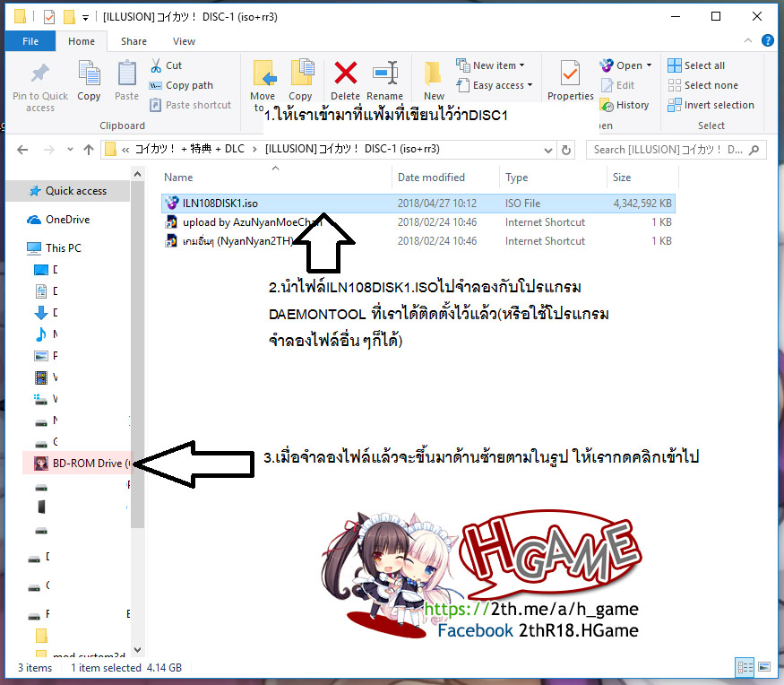This screenshot has width=784, height=685.
Task: Sort files by the Size column
Action: 622,178
